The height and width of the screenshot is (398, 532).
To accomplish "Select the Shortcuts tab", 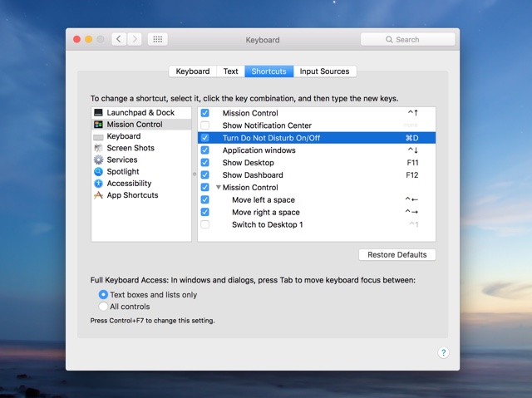I will (268, 71).
